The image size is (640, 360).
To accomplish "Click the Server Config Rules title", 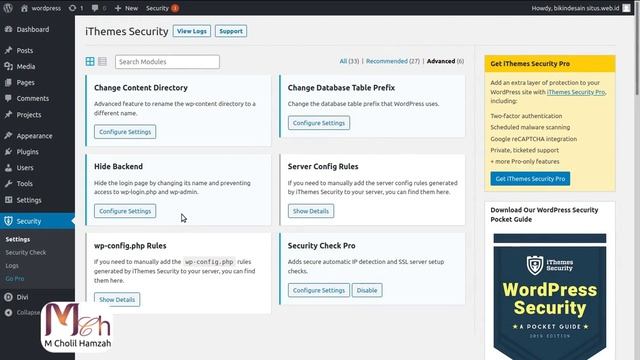I will coord(323,167).
